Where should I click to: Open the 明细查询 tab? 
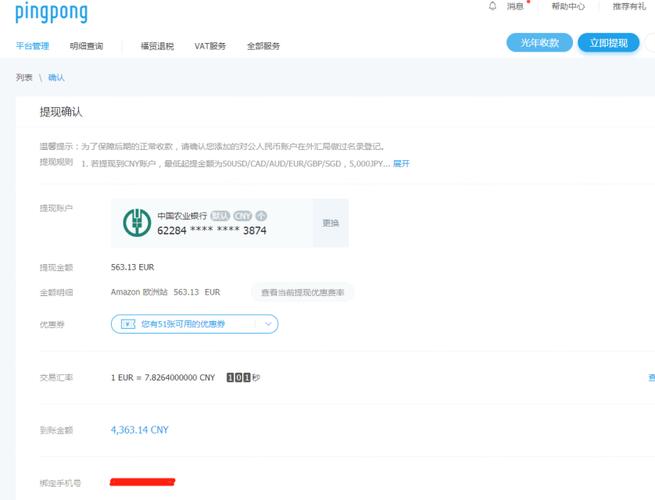coord(86,46)
